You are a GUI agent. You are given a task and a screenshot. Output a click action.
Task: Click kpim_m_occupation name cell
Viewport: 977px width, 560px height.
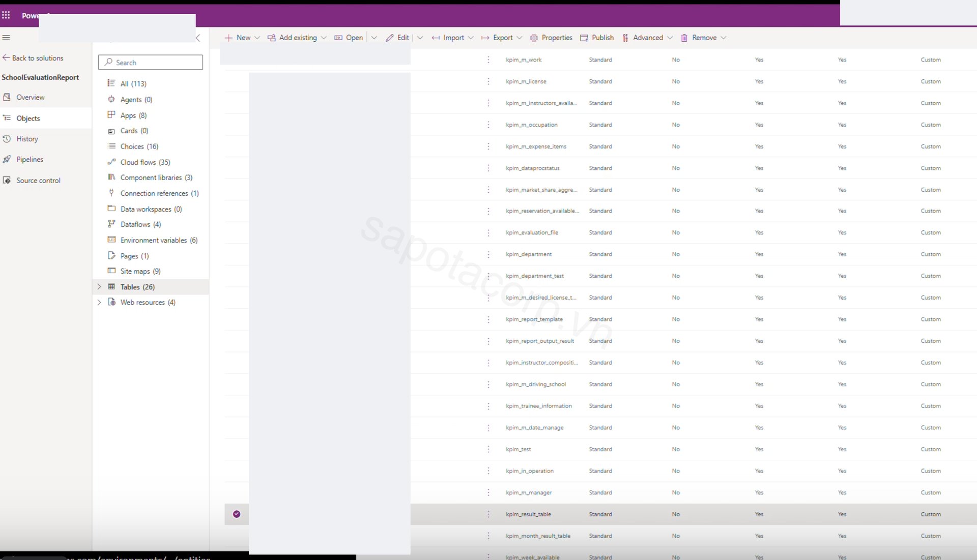pyautogui.click(x=532, y=125)
